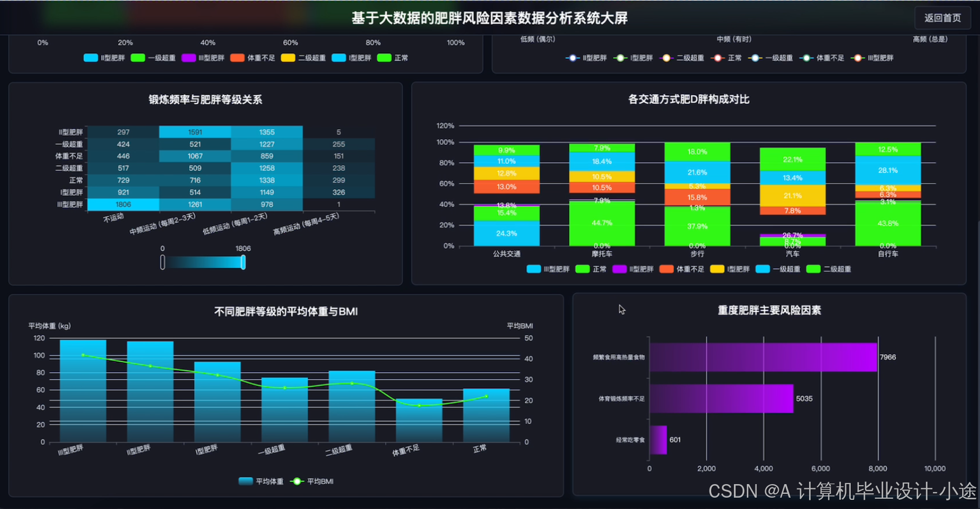
Task: Click the 经常吃零食 bar valued 601
Action: coord(658,440)
